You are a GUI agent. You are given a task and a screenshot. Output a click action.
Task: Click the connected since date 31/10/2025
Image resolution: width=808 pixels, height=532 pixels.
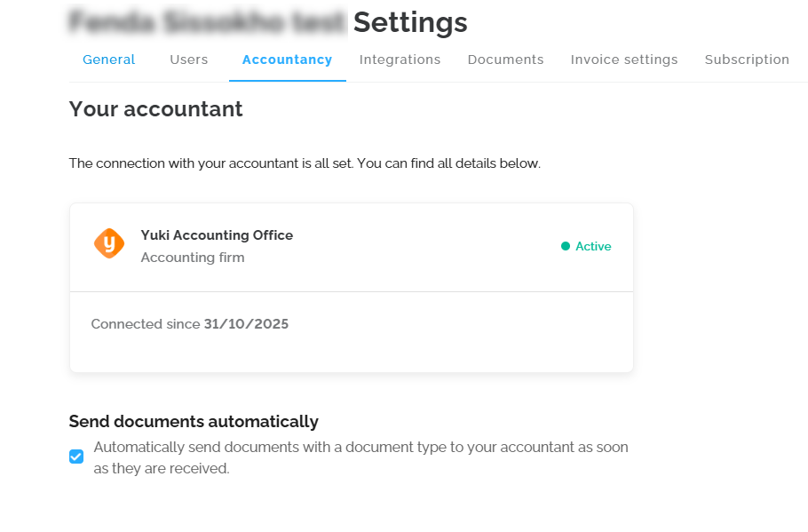tap(246, 324)
